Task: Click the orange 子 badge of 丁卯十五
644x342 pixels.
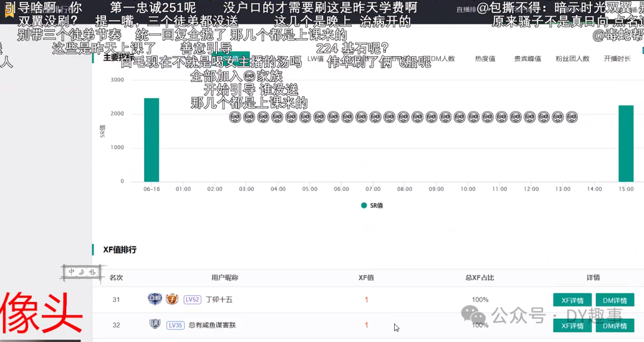Action: click(x=172, y=299)
